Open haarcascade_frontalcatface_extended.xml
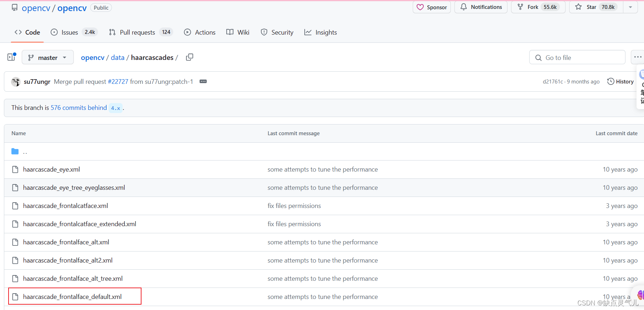 click(79, 224)
